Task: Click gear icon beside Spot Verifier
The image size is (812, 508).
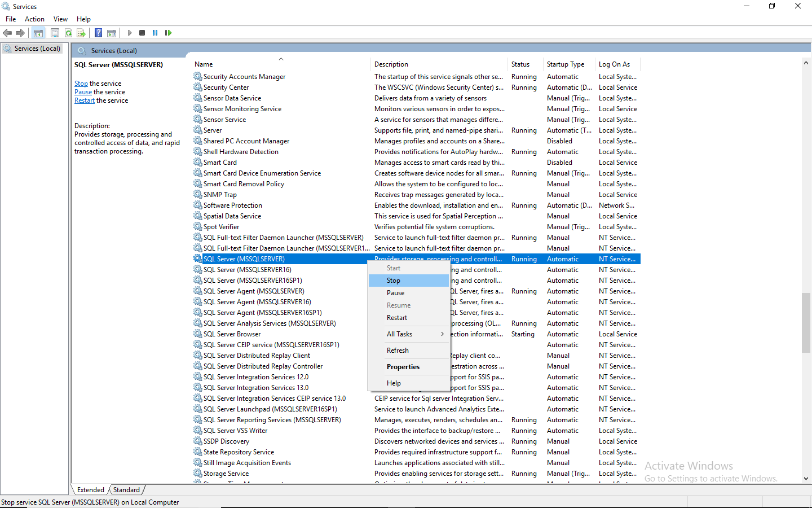Action: (197, 226)
